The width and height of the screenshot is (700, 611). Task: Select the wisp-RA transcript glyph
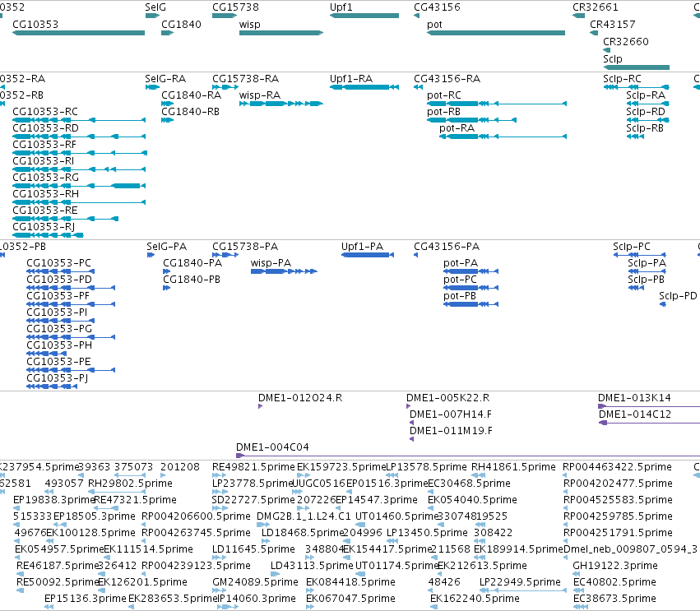coord(281,104)
